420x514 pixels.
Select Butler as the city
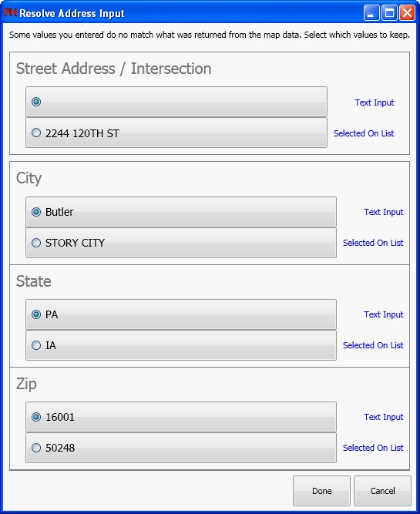pos(181,212)
